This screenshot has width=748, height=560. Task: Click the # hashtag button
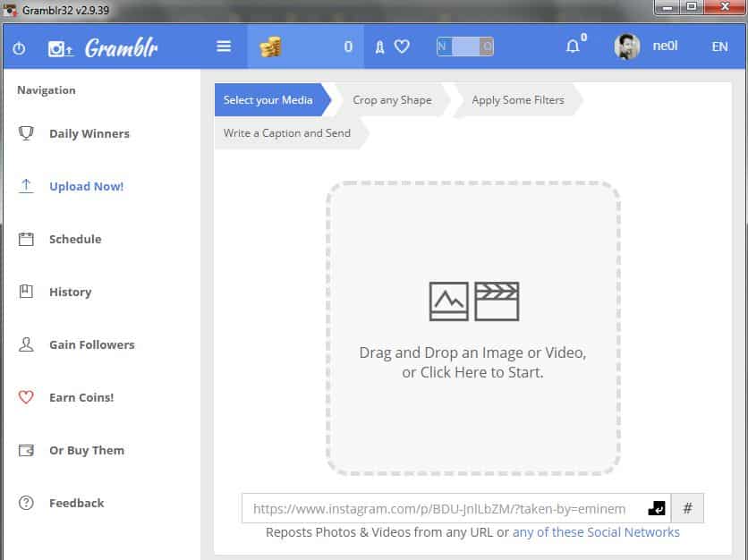pyautogui.click(x=687, y=508)
